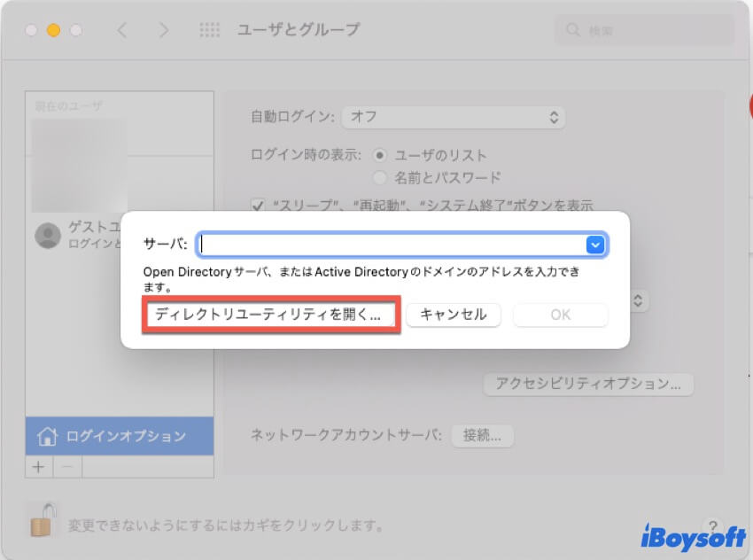Viewport: 753px width, 560px height.
Task: Enable the スリープ・再起動・システム終了 buttons checkbox
Action: point(257,205)
